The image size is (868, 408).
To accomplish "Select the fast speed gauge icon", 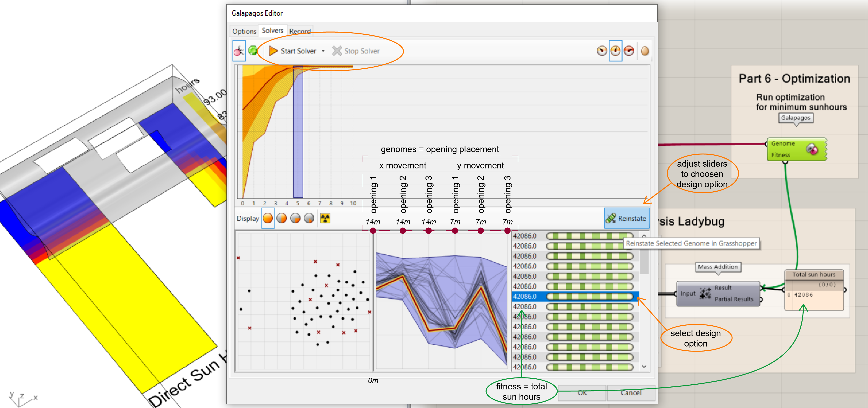I will click(630, 51).
